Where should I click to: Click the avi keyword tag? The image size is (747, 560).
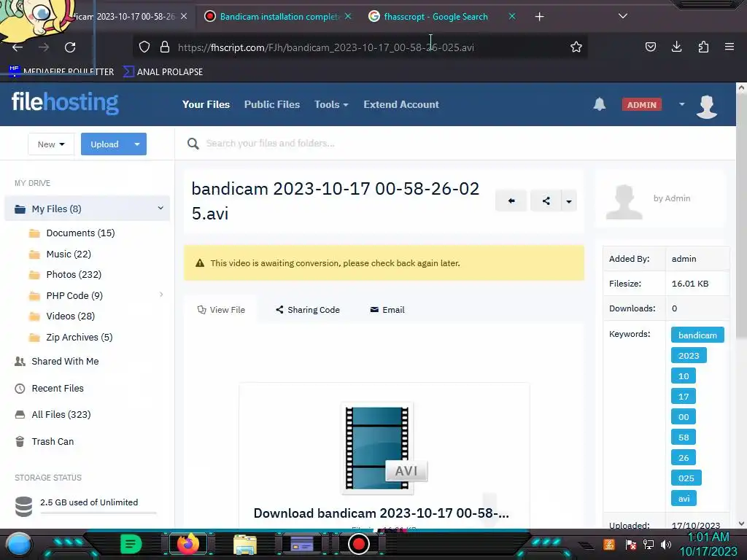click(x=684, y=498)
